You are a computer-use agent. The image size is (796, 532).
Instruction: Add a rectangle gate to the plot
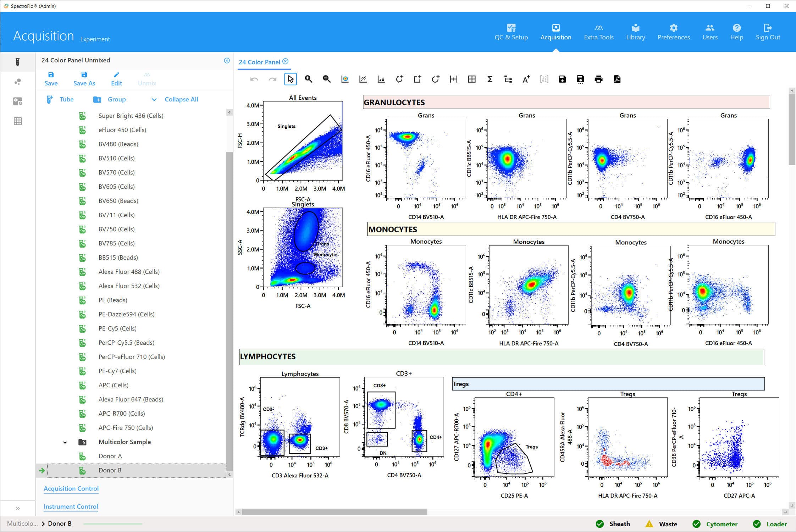pos(417,79)
